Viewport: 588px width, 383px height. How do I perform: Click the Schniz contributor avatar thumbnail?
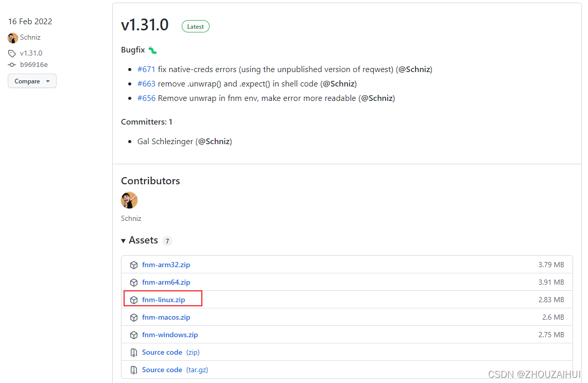click(129, 200)
